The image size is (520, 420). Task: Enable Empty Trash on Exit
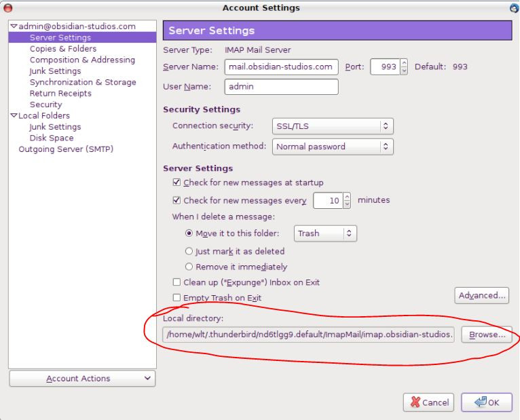tap(177, 298)
